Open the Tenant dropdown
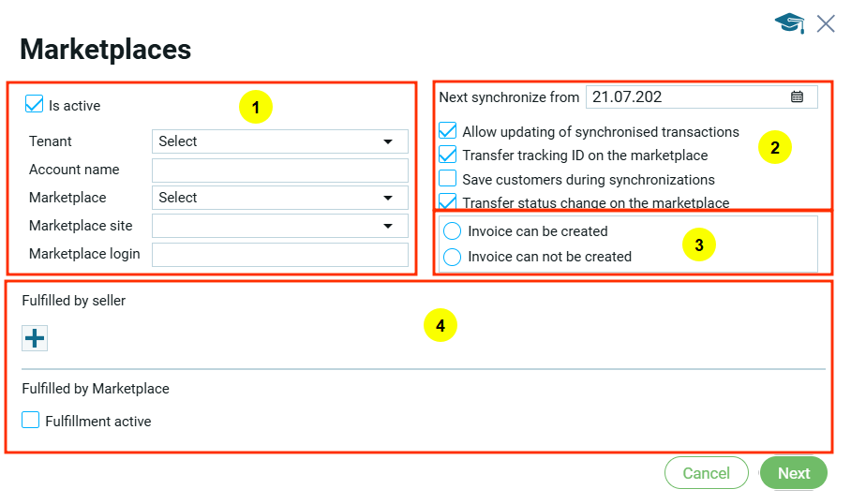Screen dimensions: 851x504 click(279, 141)
